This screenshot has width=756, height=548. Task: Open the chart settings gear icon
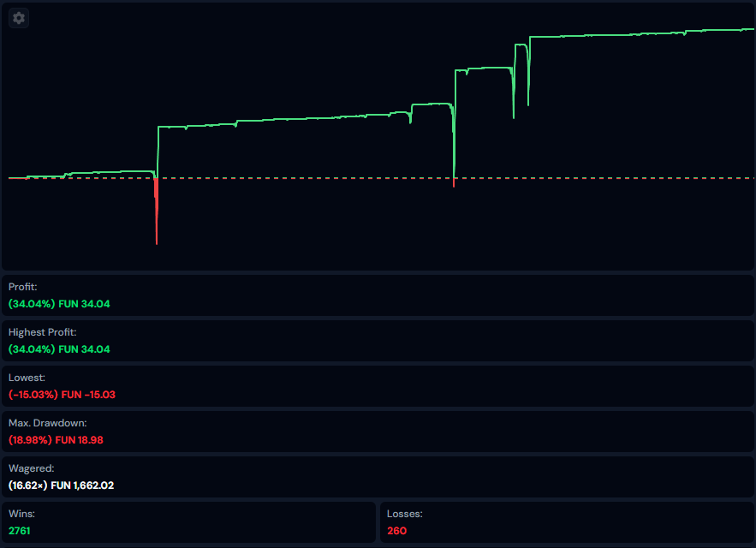click(x=19, y=18)
